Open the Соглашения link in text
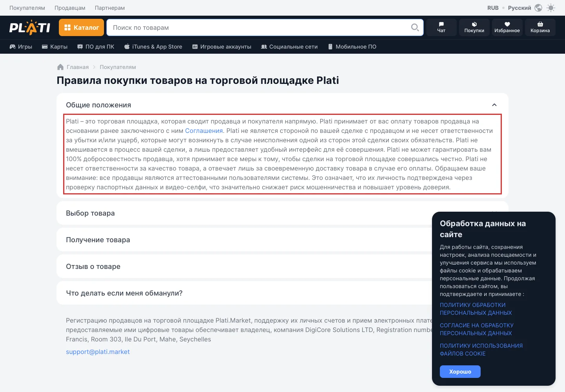Image resolution: width=565 pixels, height=392 pixels. (204, 131)
